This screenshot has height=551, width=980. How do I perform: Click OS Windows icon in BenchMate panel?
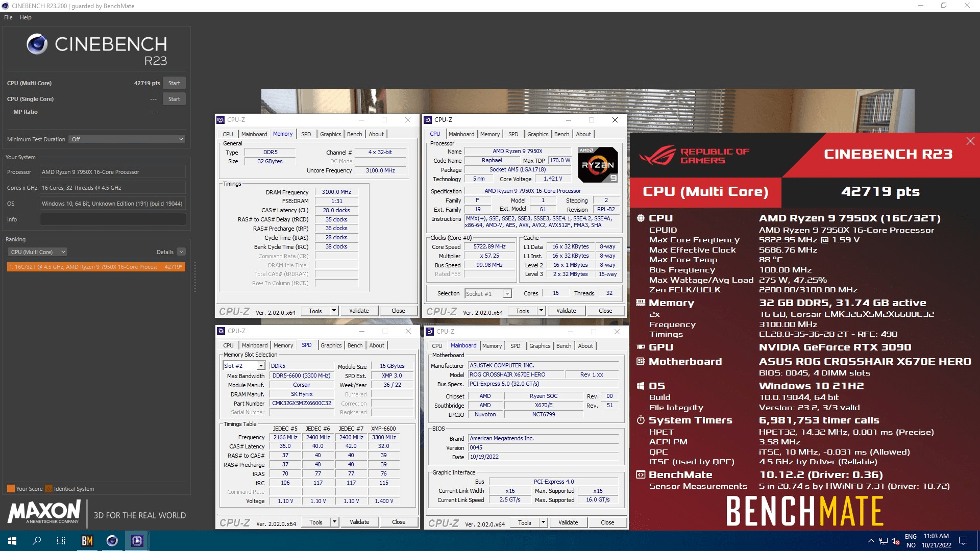point(641,386)
